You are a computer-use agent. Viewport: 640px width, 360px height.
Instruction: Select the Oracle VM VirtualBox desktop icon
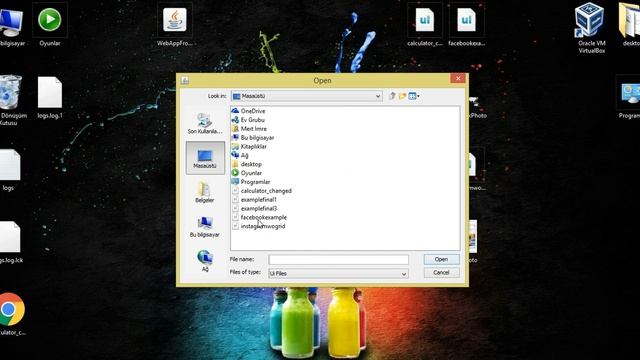591,28
